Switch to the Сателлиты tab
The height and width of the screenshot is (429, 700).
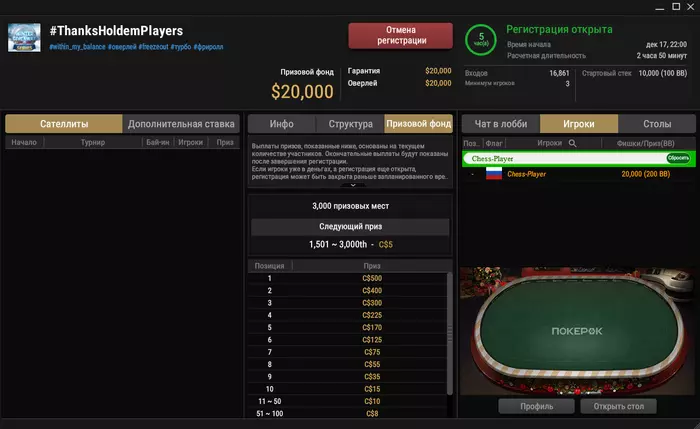64,124
